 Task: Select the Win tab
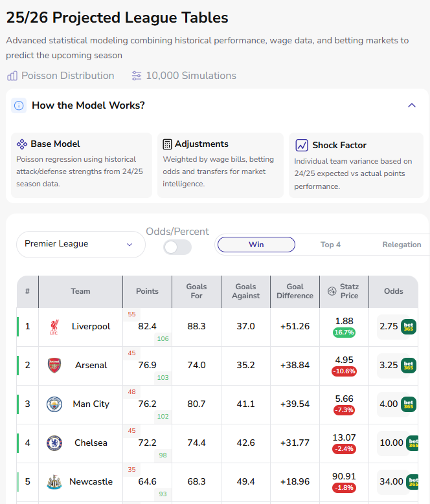tap(256, 245)
